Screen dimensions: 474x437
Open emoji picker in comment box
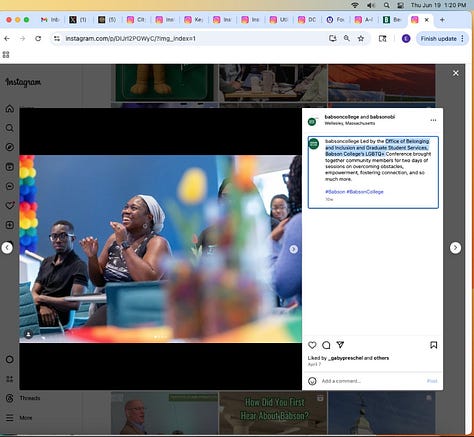(x=312, y=381)
